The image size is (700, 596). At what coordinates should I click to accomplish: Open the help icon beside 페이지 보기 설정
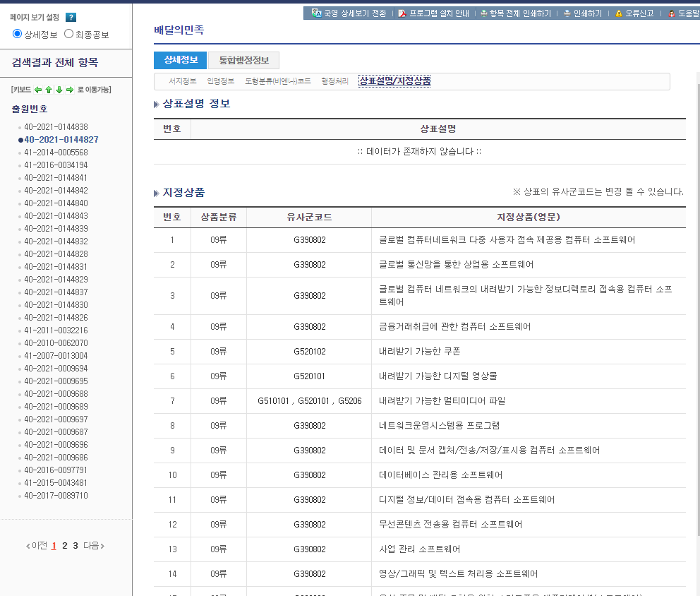click(71, 17)
